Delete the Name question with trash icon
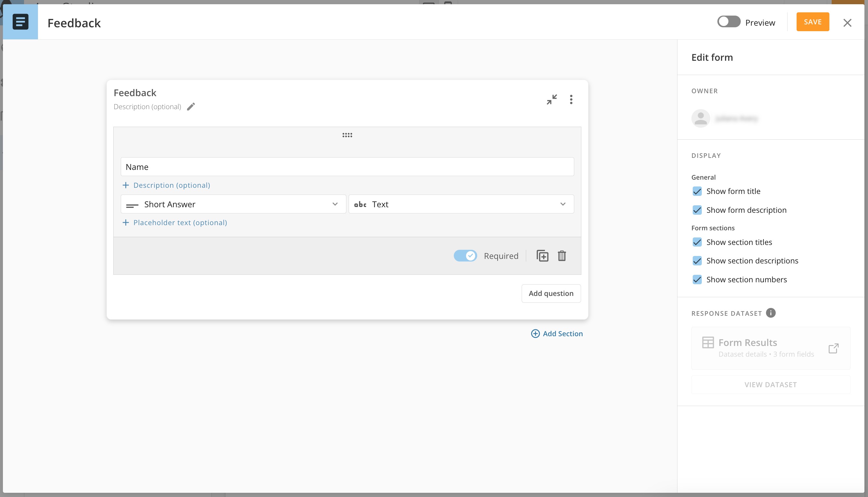 coord(562,256)
